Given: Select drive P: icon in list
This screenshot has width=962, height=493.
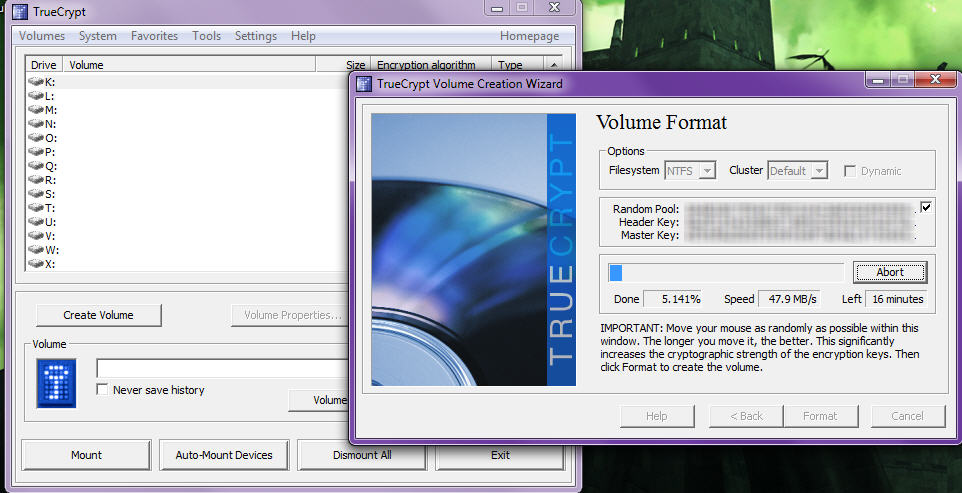Looking at the screenshot, I should (36, 151).
